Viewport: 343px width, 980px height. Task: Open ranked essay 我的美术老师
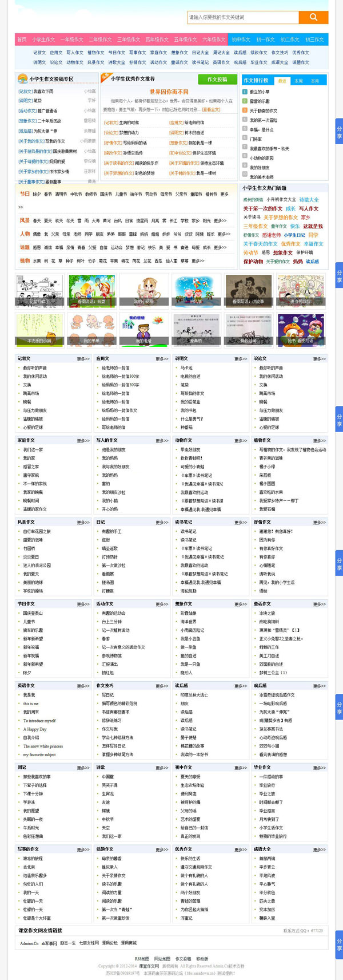point(261,177)
